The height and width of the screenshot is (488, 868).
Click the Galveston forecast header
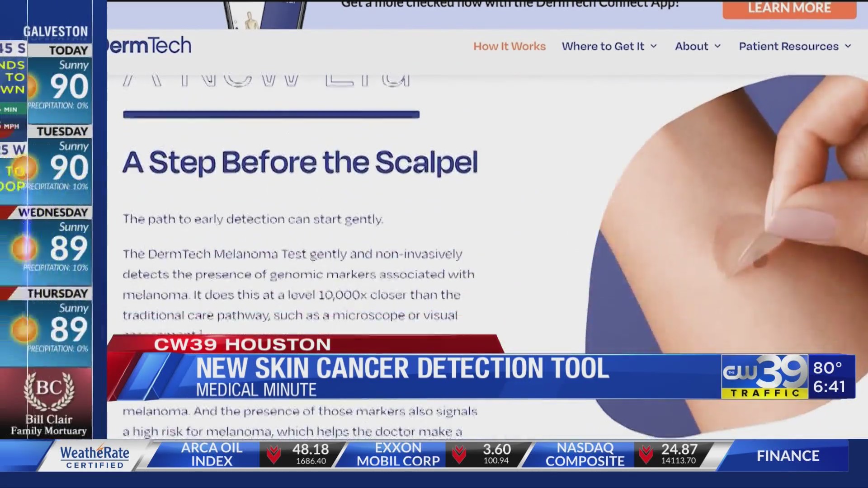(x=55, y=31)
